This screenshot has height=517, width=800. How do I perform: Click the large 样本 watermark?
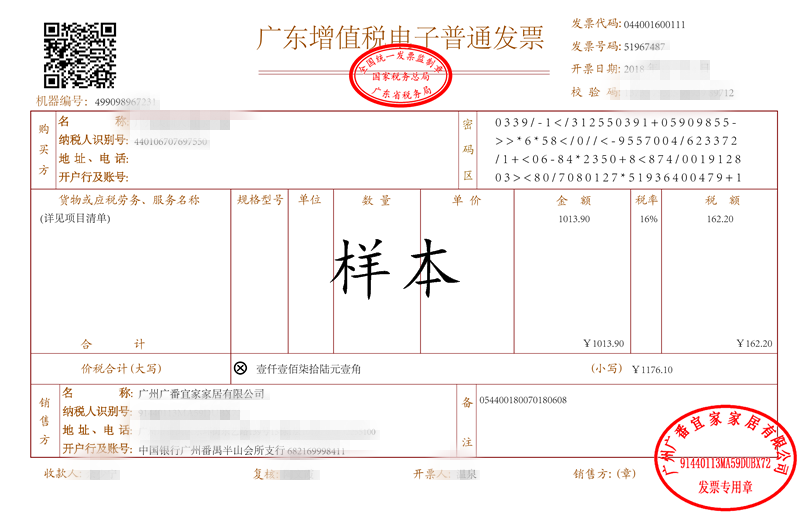click(x=395, y=267)
